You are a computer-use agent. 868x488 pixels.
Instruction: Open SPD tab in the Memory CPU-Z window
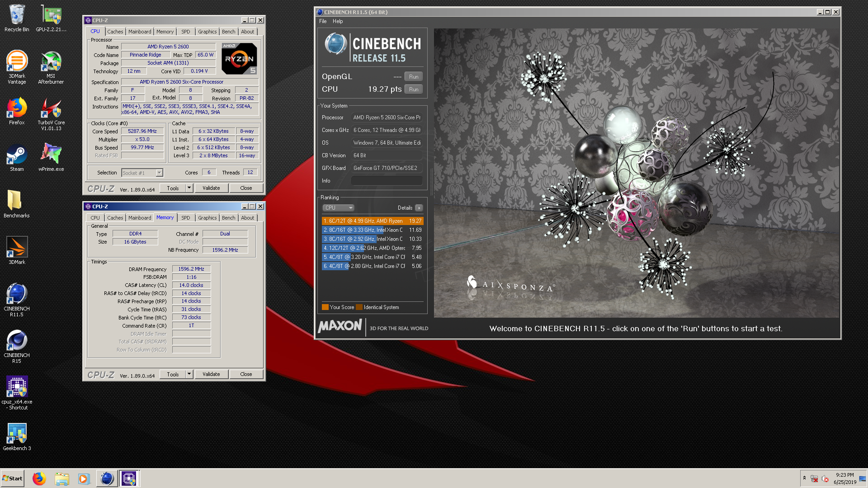pos(186,218)
